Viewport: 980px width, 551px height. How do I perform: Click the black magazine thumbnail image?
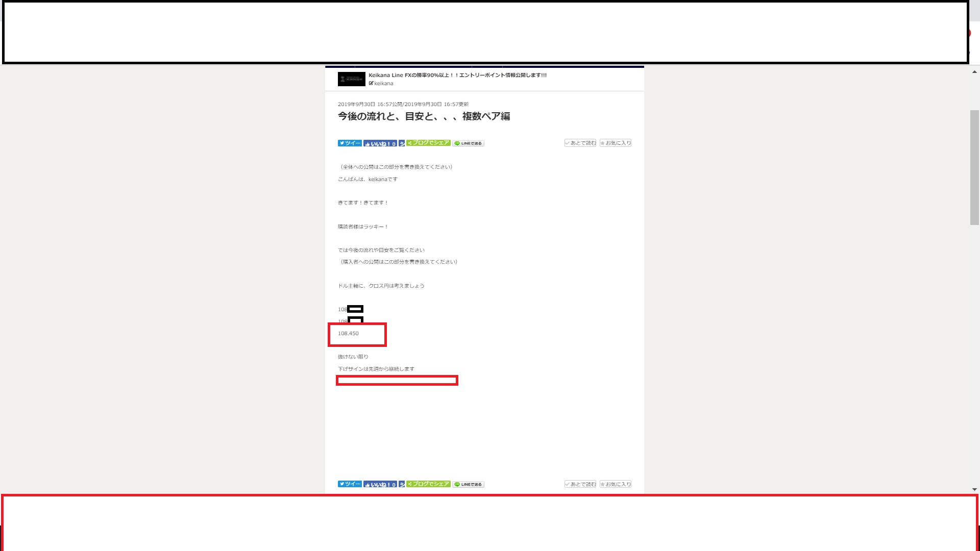tap(351, 79)
